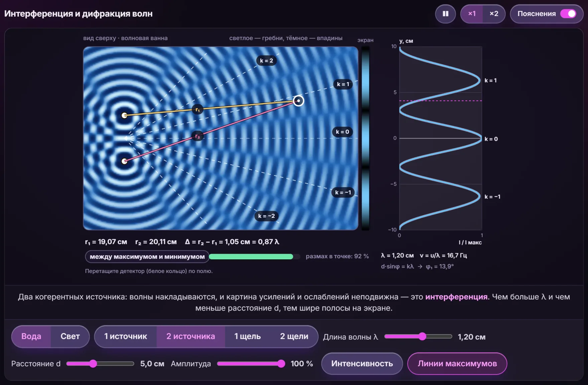
Task: Pause the wave simulation
Action: (x=445, y=14)
